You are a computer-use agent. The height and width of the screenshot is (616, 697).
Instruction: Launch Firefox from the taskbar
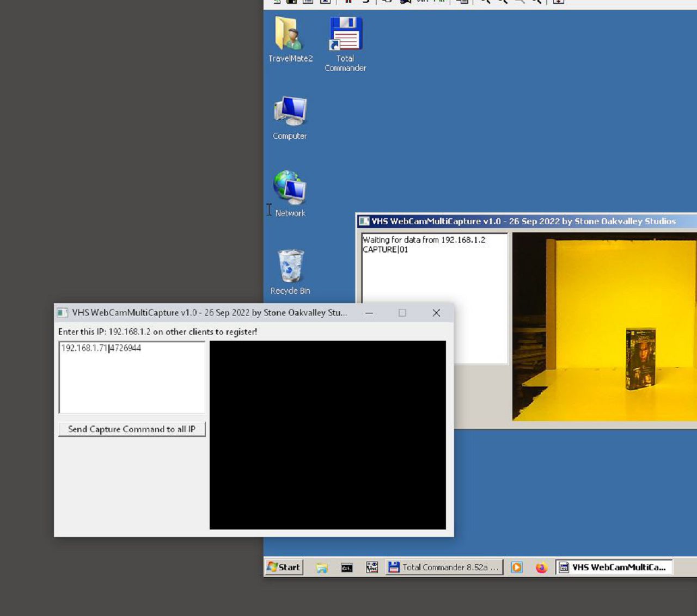tap(541, 568)
